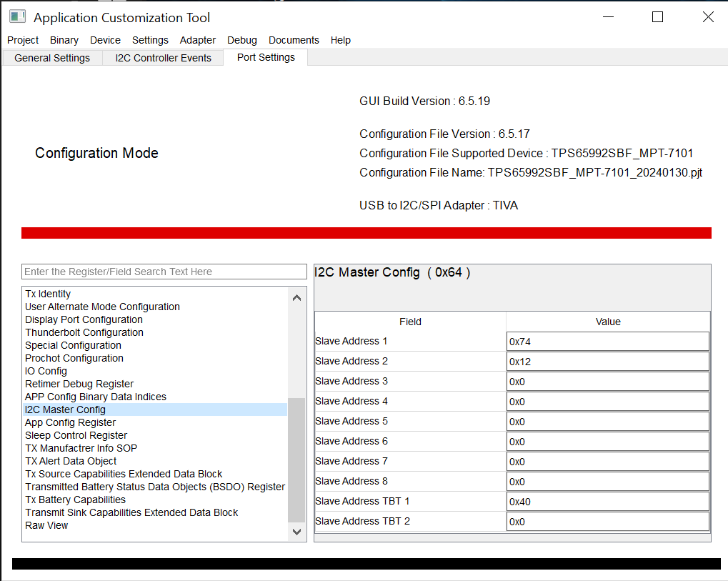Select Raw View at bottom of register list
This screenshot has width=728, height=581.
coord(46,525)
